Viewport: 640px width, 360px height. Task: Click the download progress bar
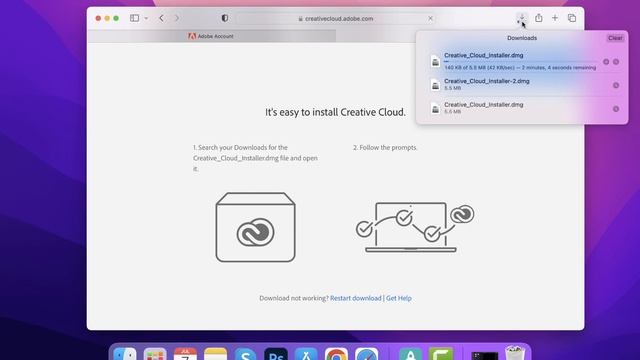pos(520,62)
